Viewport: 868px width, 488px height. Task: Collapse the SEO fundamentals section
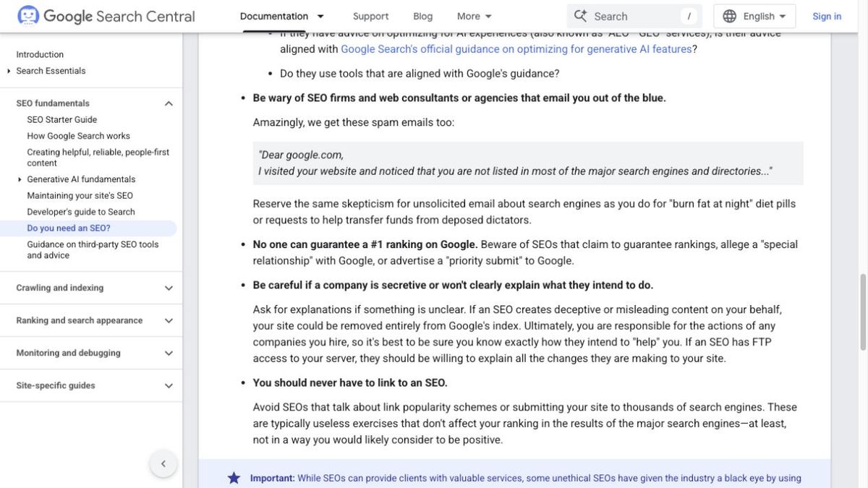(x=169, y=103)
